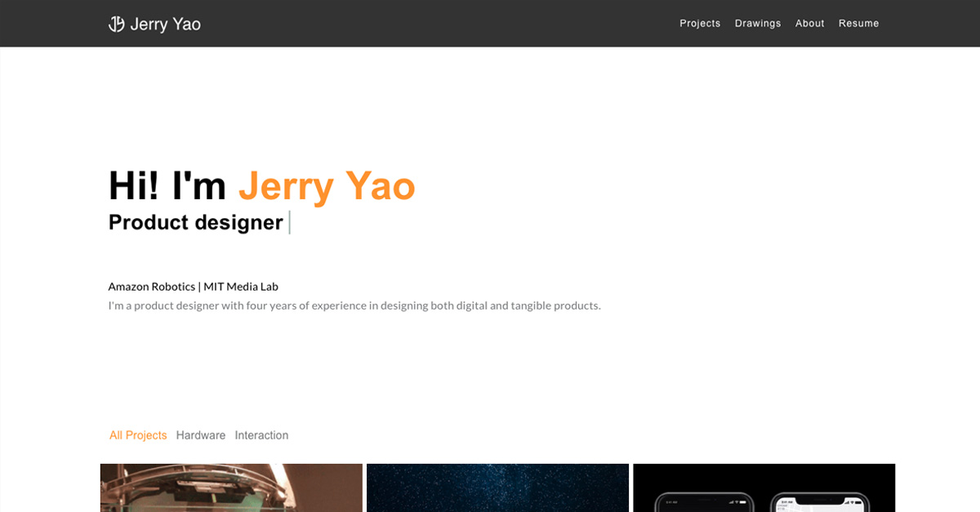Select the All Projects filter
Viewport: 980px width, 512px height.
point(138,435)
